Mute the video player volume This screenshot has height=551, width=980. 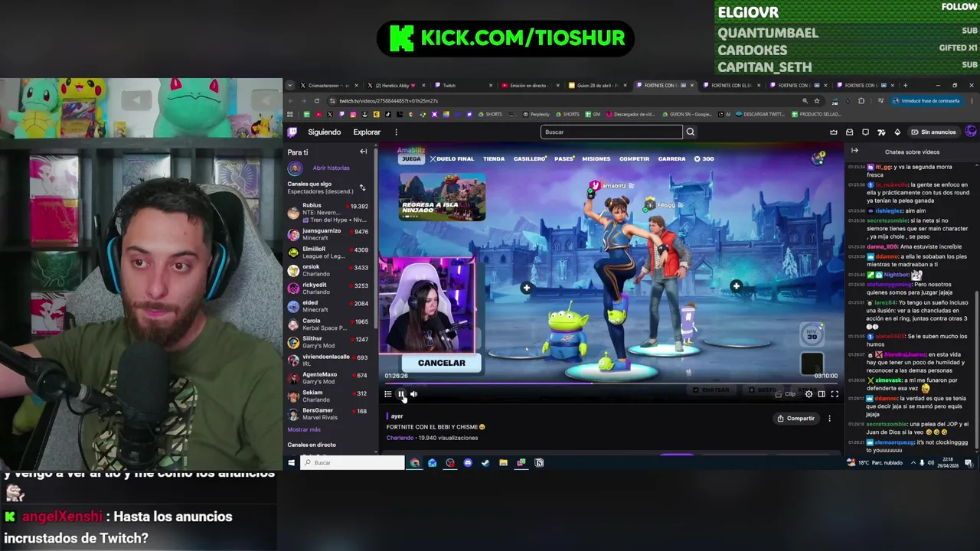tap(413, 394)
